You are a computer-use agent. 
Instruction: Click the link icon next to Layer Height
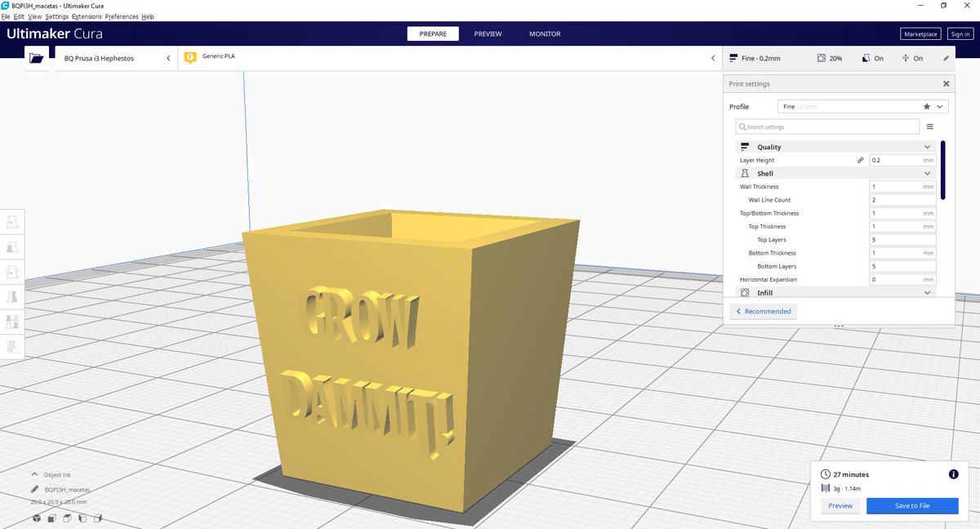(x=860, y=160)
